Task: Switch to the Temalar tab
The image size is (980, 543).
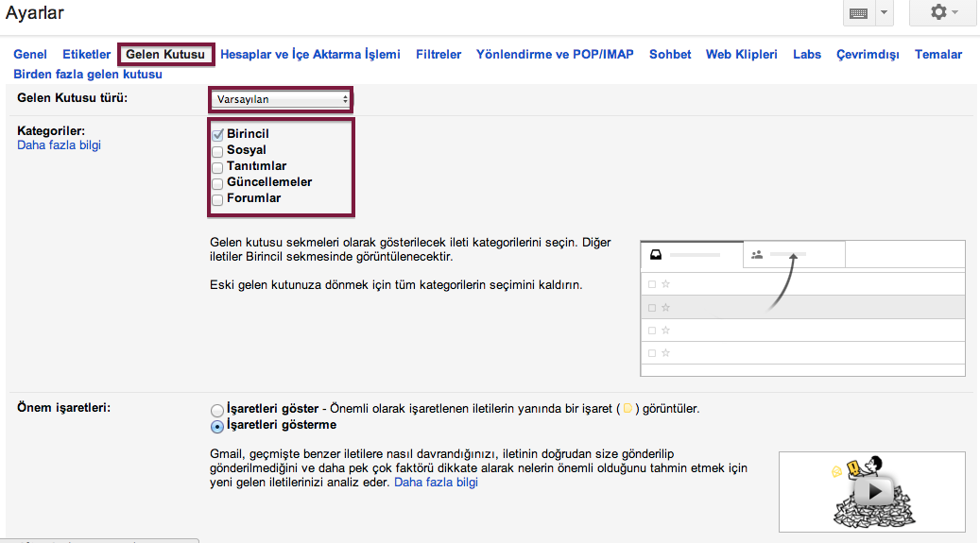Action: (x=938, y=55)
